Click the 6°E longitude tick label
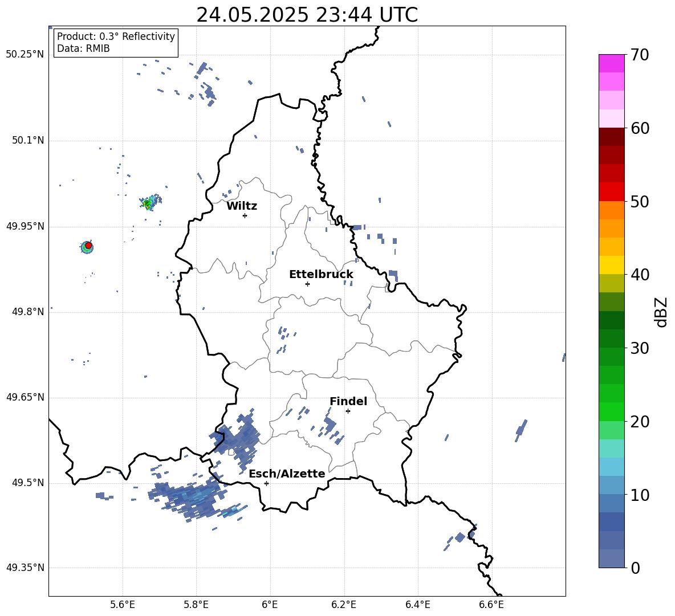675x616 pixels. coord(270,605)
